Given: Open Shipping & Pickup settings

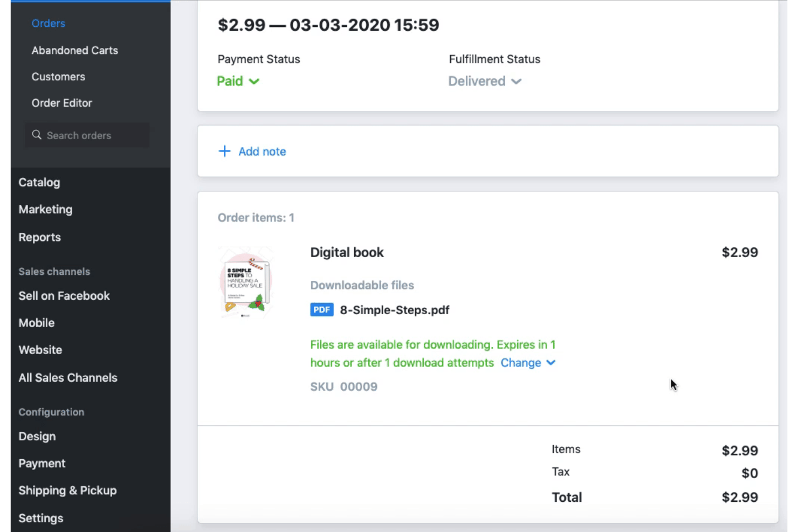Looking at the screenshot, I should point(67,490).
